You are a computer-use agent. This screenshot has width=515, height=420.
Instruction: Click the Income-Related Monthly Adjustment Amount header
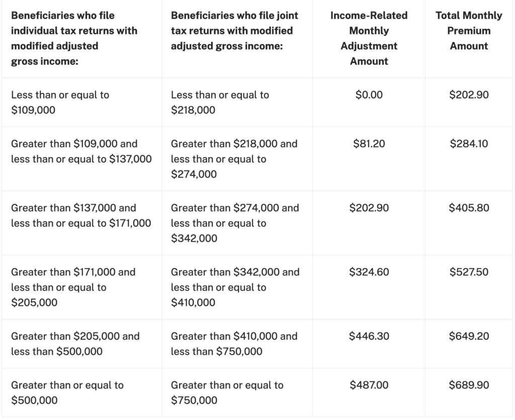[x=369, y=38]
